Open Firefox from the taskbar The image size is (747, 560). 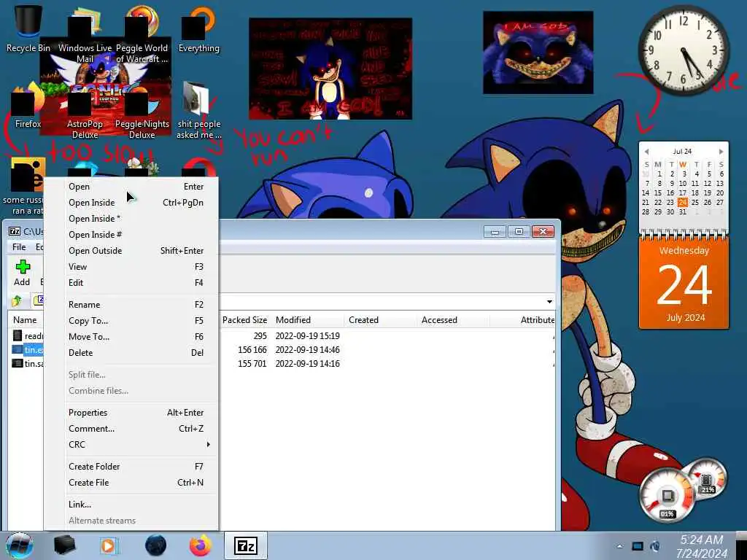[200, 545]
